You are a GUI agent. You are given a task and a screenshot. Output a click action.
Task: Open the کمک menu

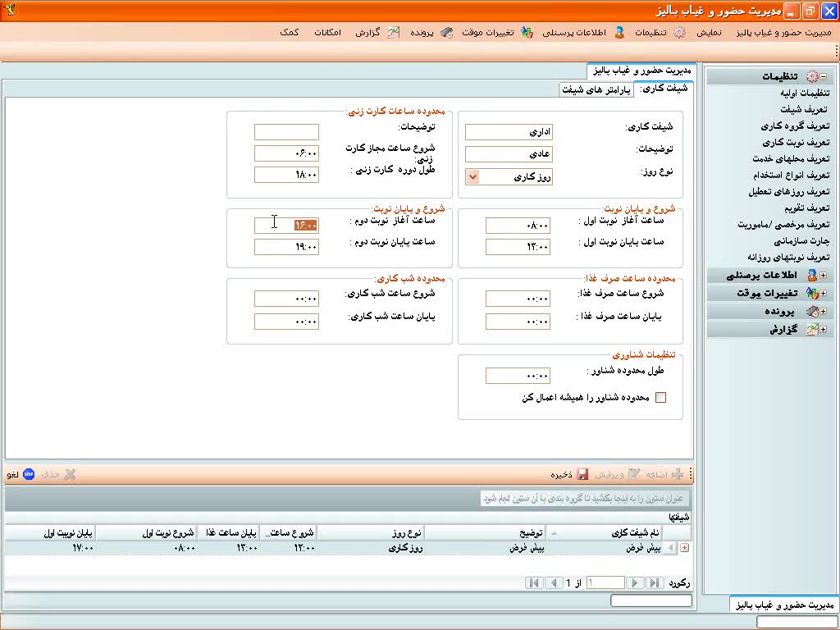coord(289,33)
